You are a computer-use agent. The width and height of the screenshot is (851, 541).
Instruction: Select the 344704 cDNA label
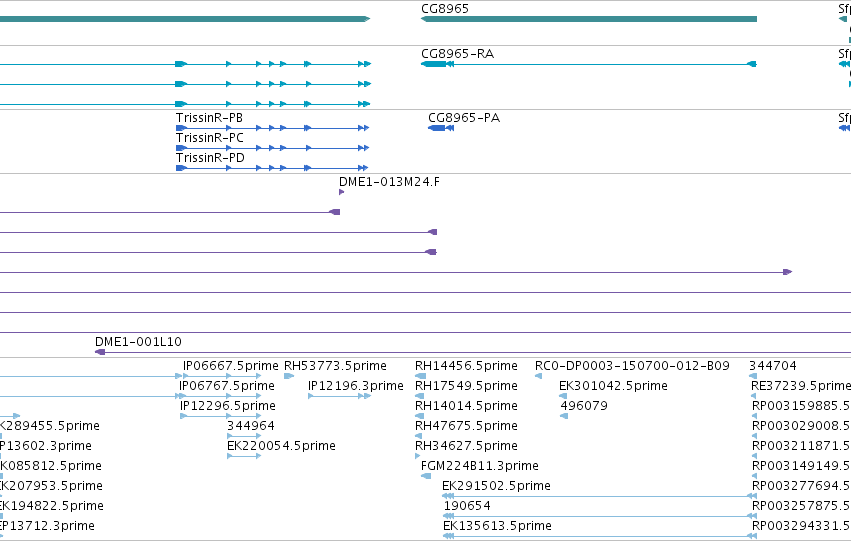point(773,366)
